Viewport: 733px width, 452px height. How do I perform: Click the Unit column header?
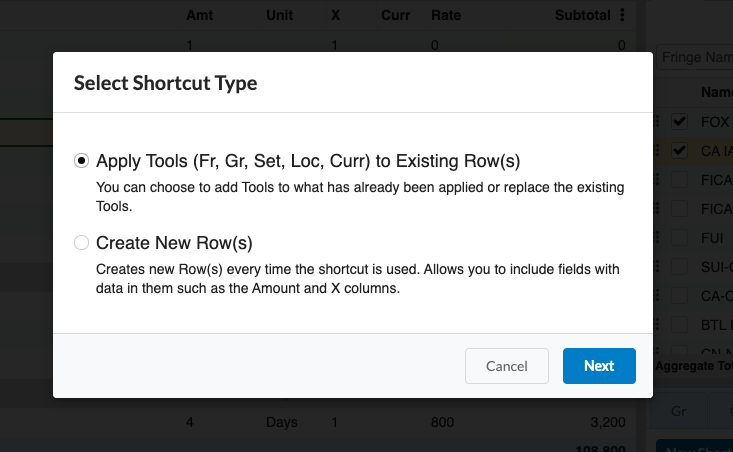pyautogui.click(x=280, y=15)
